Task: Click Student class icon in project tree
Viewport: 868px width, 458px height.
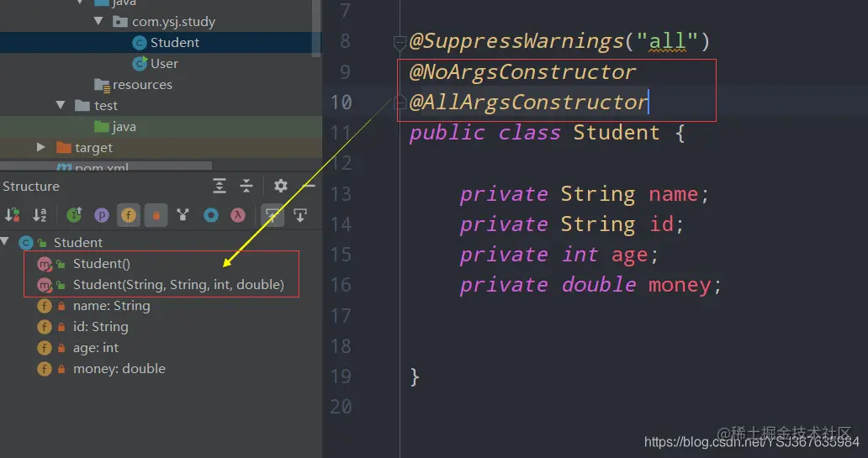Action: coord(140,43)
